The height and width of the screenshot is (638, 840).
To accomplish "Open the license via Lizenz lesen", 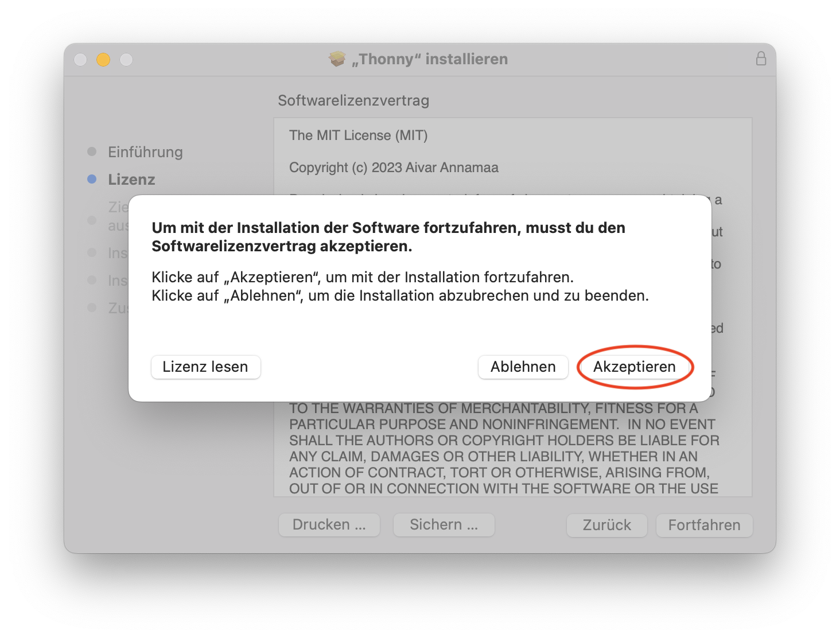I will pyautogui.click(x=205, y=367).
